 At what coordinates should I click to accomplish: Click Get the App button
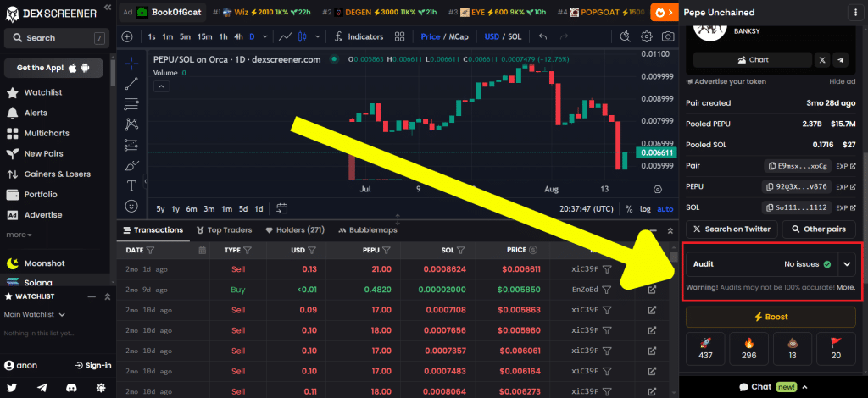53,68
